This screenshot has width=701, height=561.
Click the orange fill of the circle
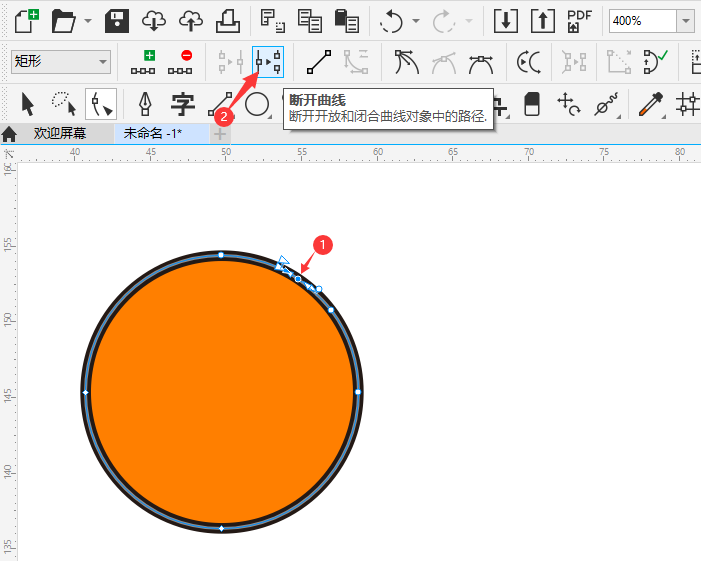[x=220, y=400]
